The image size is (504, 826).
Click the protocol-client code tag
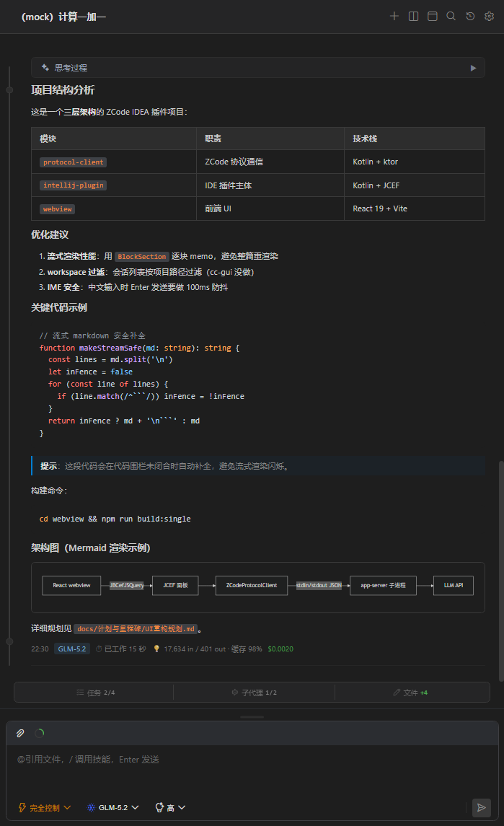[74, 162]
